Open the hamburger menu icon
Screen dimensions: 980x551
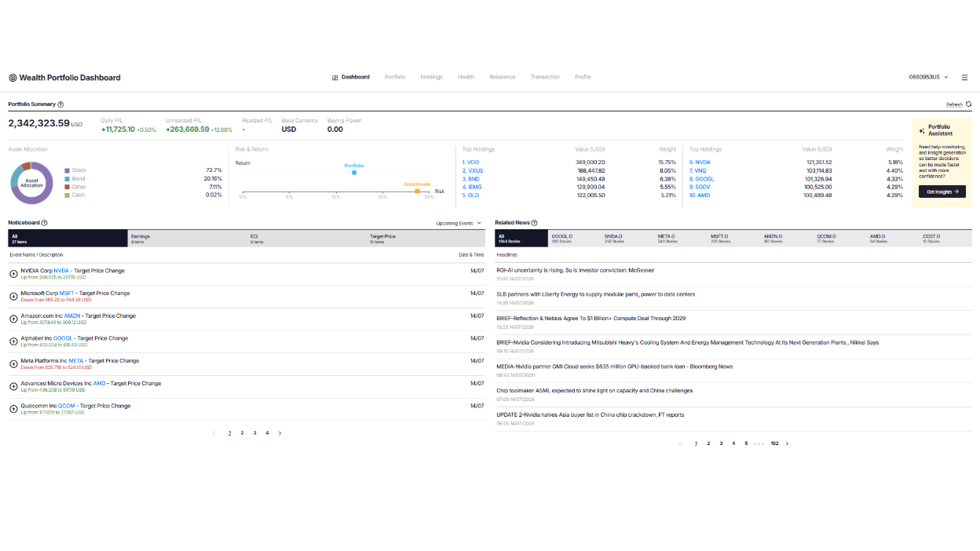click(964, 78)
